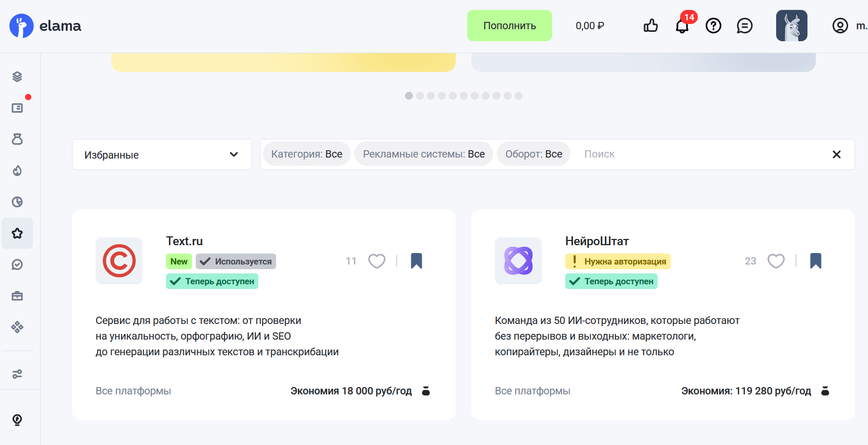Open the layers icon in sidebar
Image resolution: width=868 pixels, height=445 pixels.
(x=17, y=77)
